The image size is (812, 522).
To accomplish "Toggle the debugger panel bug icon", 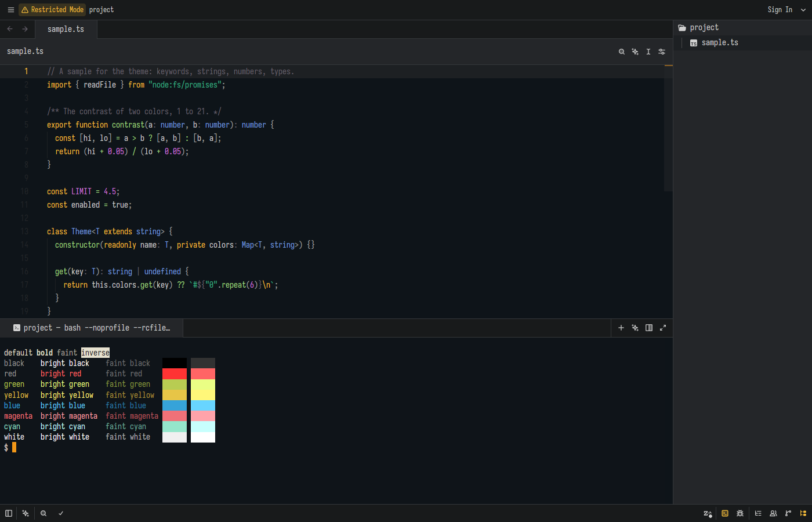I will pos(740,513).
